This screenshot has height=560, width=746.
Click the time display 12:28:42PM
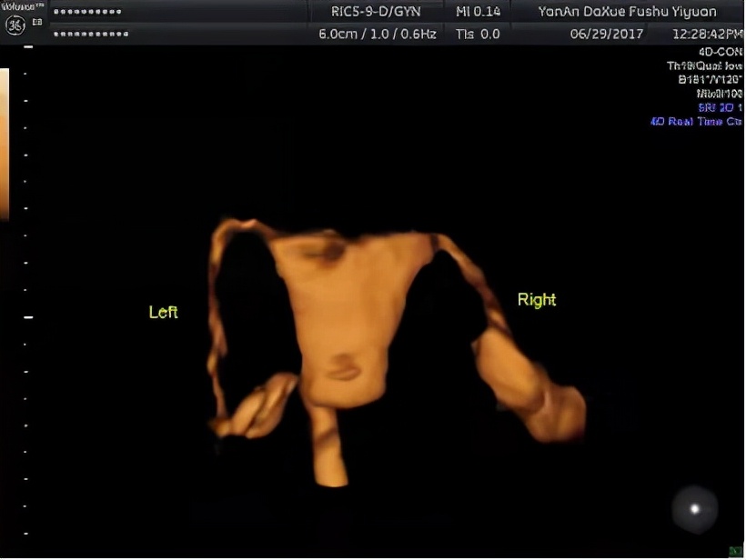[707, 34]
